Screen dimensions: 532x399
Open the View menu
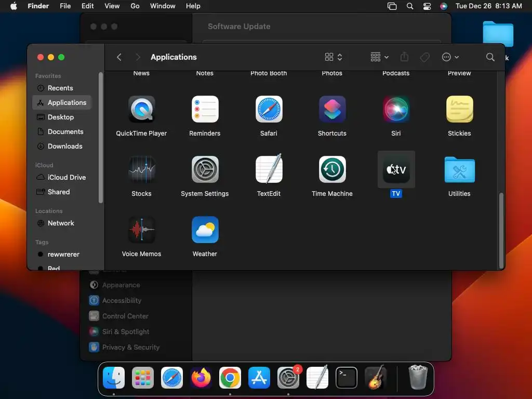click(112, 6)
